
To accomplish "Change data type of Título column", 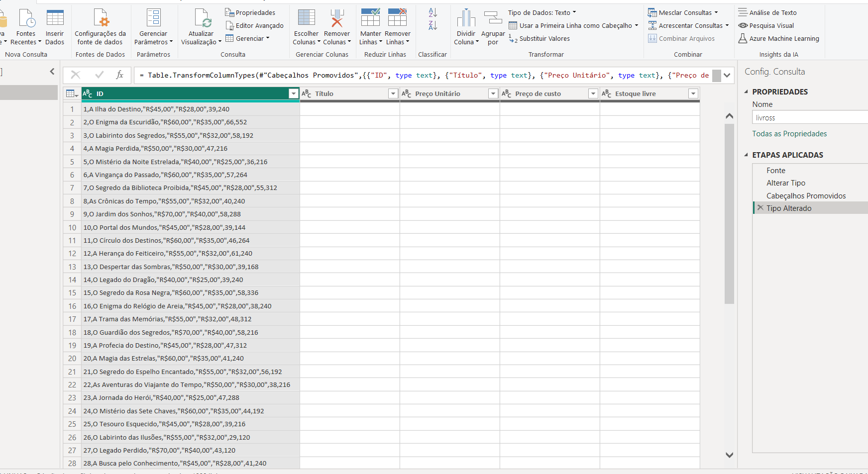I will (307, 94).
